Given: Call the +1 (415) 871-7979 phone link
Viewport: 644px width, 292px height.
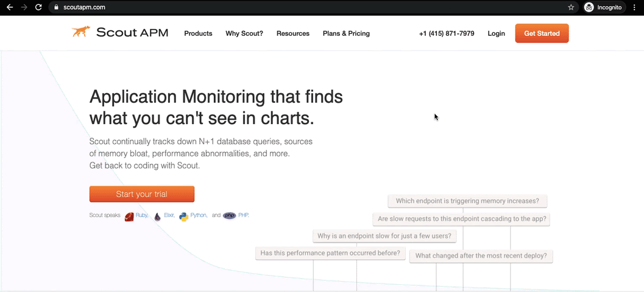Looking at the screenshot, I should (447, 33).
